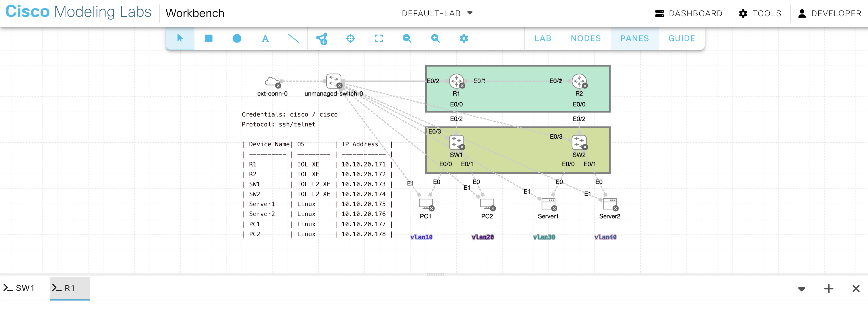The height and width of the screenshot is (313, 868).
Task: Click the Credentials: cisco / cisco text
Action: point(289,115)
